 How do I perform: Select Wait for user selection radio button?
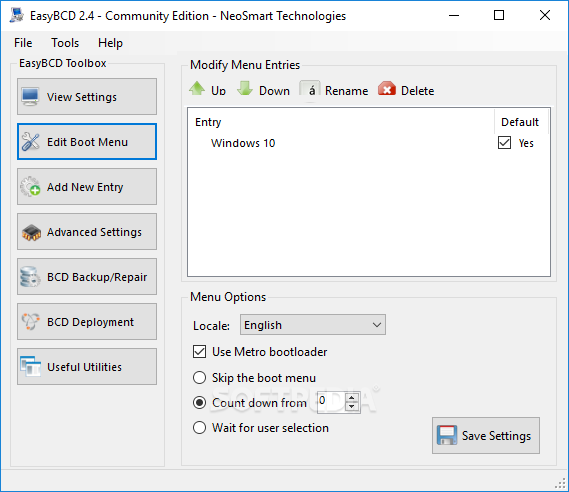pyautogui.click(x=199, y=427)
